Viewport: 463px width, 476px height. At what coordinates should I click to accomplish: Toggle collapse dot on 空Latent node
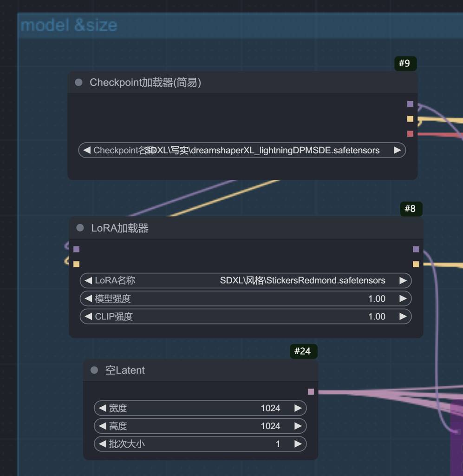pos(94,370)
